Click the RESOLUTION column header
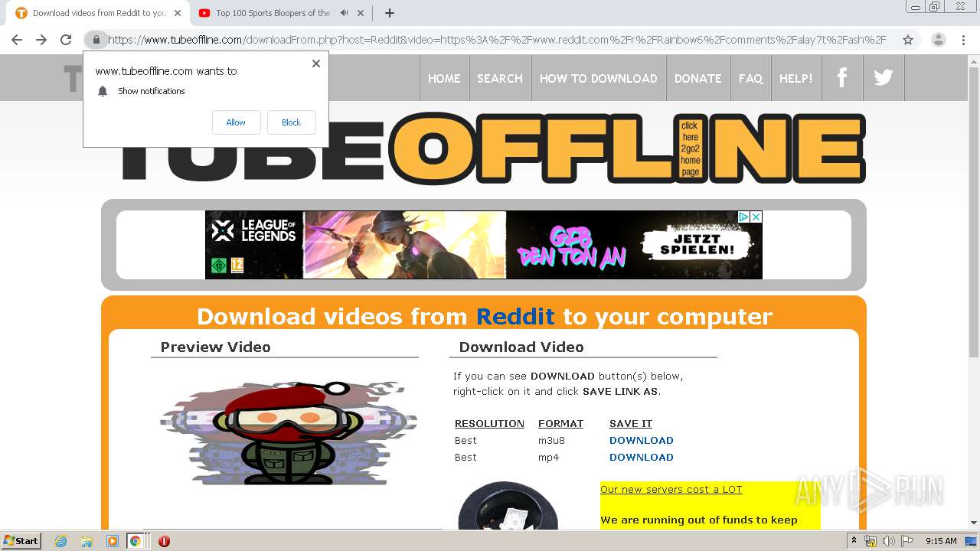This screenshot has width=980, height=551. click(x=489, y=424)
